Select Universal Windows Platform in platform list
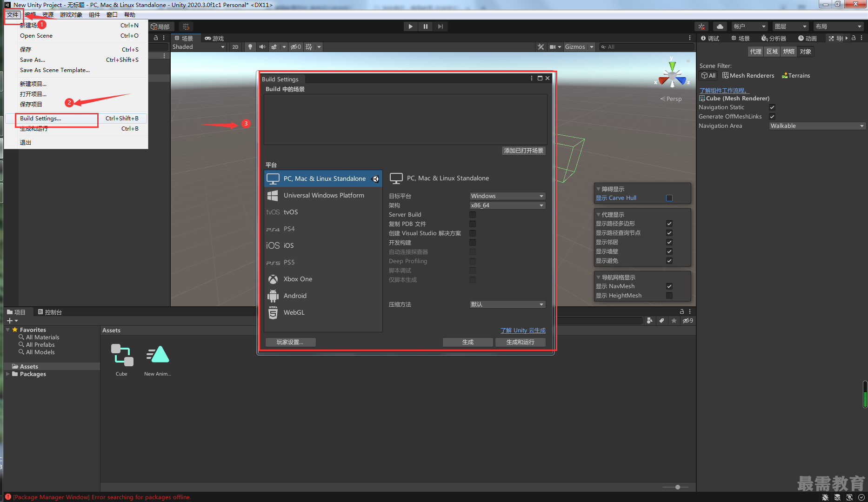This screenshot has width=868, height=502. [323, 195]
